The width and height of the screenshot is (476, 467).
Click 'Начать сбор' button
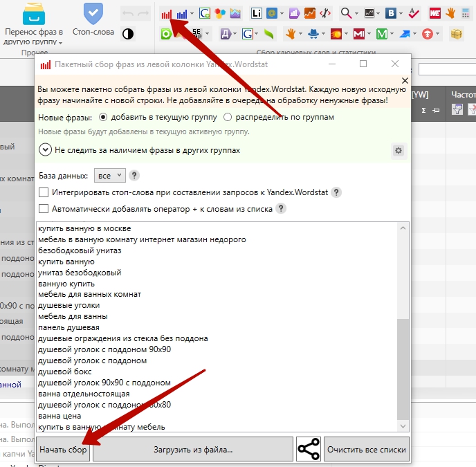(x=63, y=450)
